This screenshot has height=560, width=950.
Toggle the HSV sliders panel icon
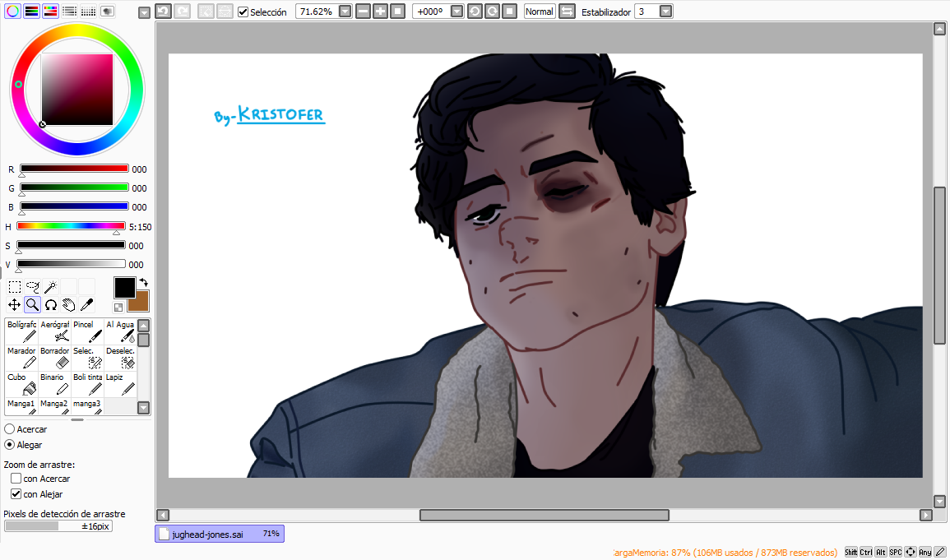[x=50, y=11]
